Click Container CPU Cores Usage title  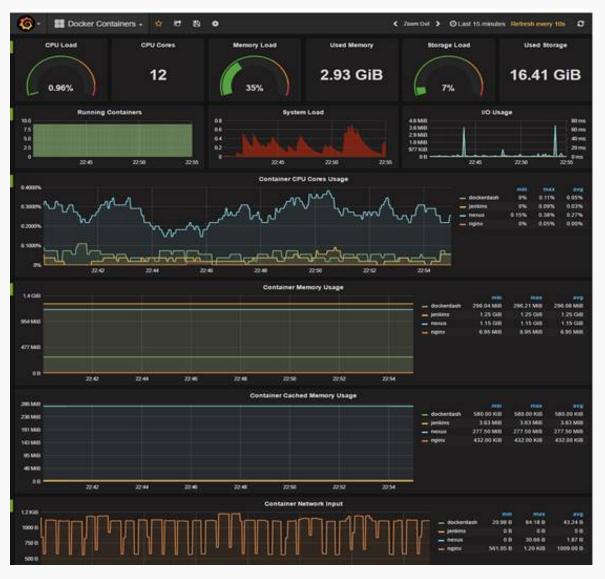[303, 179]
